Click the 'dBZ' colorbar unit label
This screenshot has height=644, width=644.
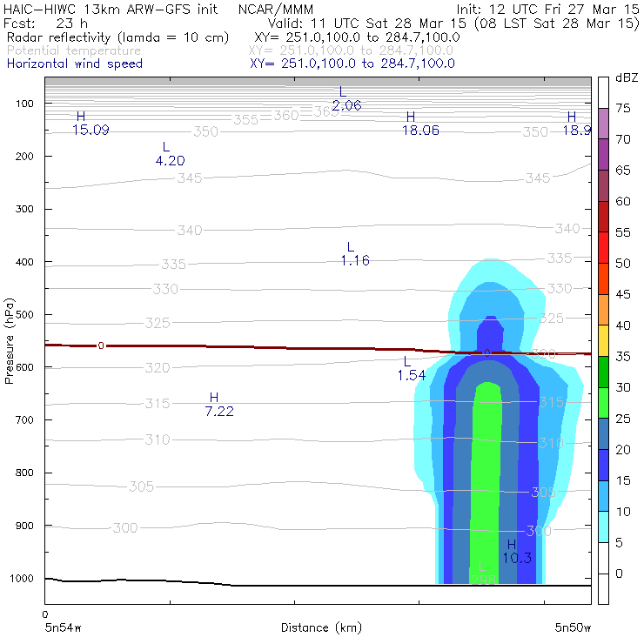(627, 77)
